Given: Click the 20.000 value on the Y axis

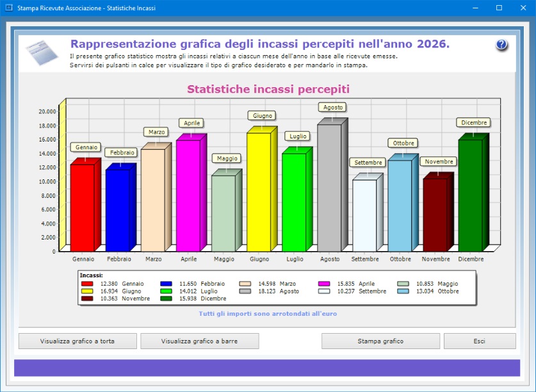Looking at the screenshot, I should click(47, 111).
